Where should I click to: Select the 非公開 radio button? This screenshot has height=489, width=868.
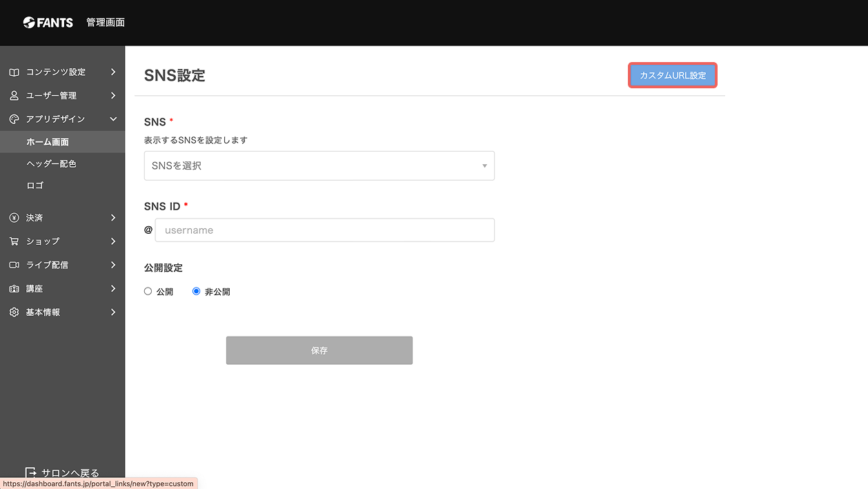197,291
